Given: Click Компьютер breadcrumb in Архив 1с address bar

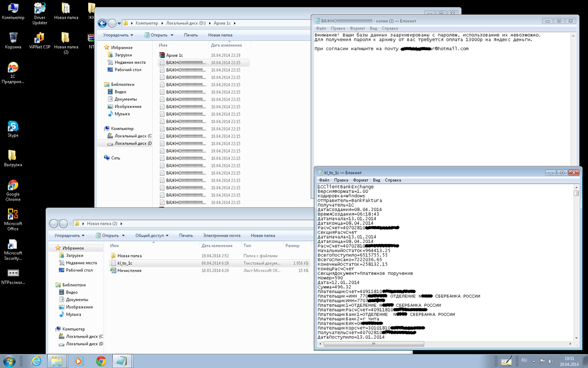Looking at the screenshot, I should click(147, 23).
